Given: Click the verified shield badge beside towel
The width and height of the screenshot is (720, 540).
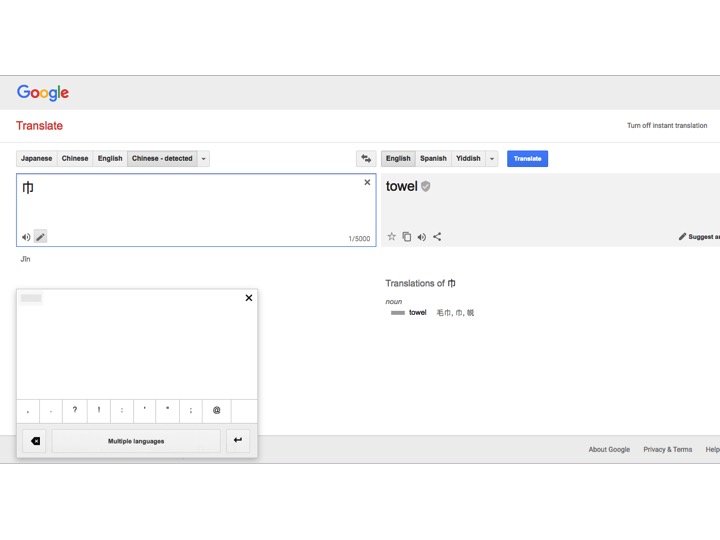Looking at the screenshot, I should click(426, 186).
